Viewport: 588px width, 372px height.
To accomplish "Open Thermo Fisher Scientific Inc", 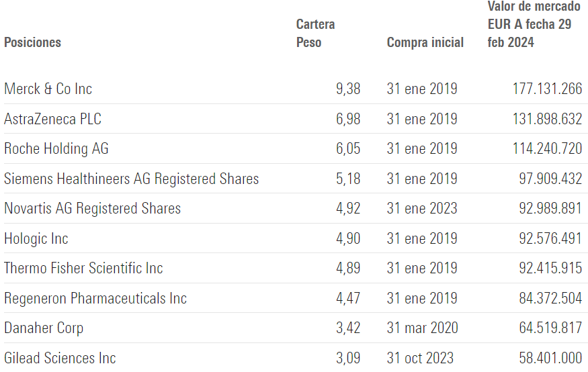I will 83,268.
